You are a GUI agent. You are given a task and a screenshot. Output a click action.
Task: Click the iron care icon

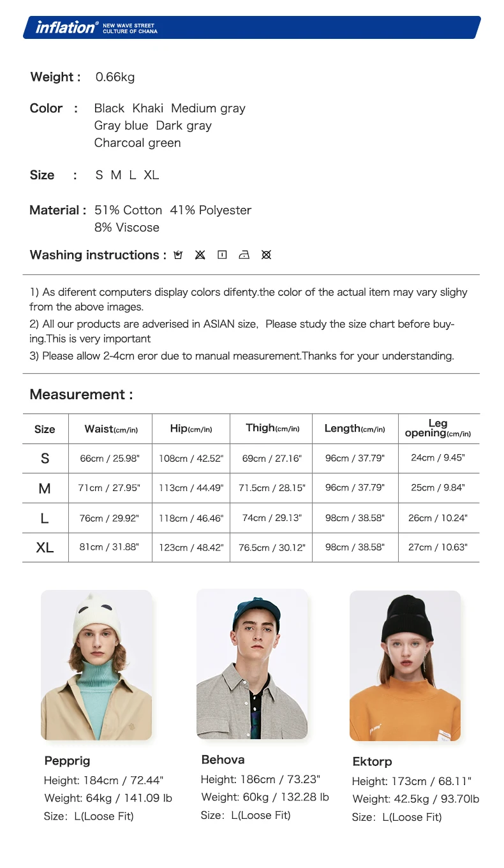[244, 255]
